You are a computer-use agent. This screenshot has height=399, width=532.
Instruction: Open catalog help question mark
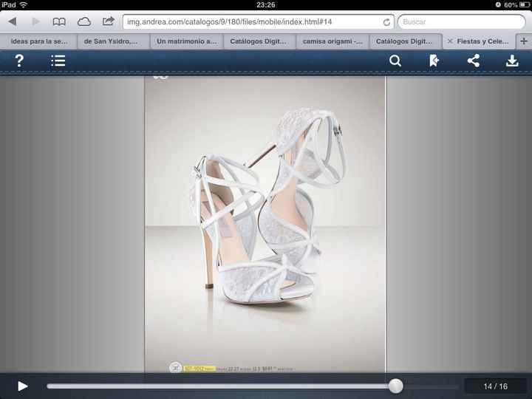tap(19, 61)
